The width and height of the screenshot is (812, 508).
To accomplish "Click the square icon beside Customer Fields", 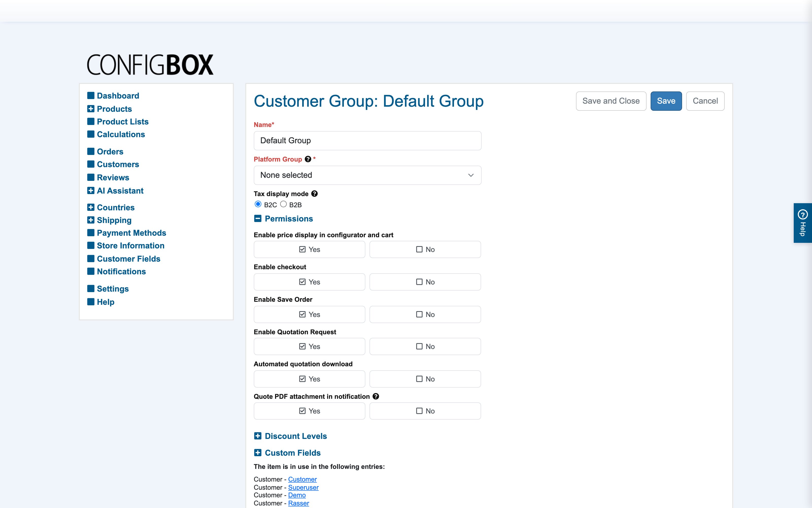I will (91, 259).
